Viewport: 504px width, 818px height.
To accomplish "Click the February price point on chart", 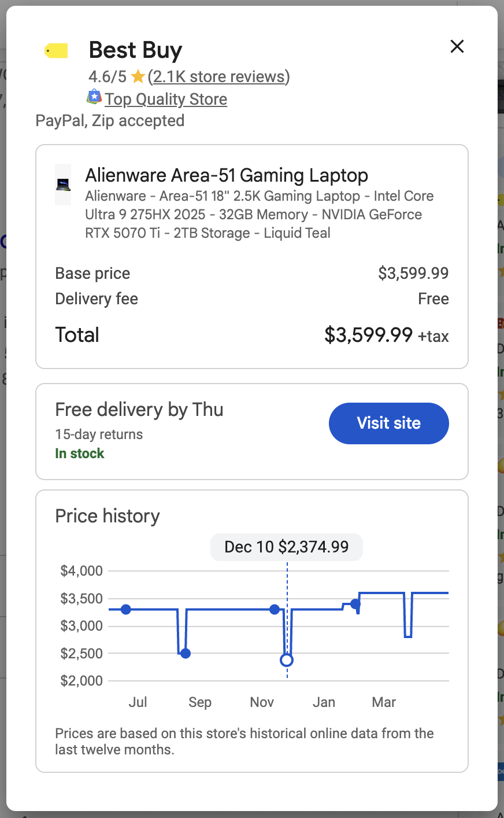I will pyautogui.click(x=355, y=604).
